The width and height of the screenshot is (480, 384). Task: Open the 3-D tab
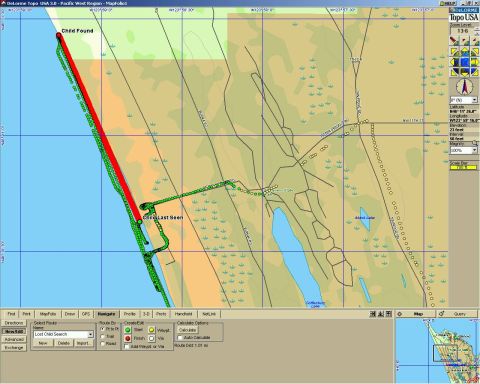[x=146, y=314]
